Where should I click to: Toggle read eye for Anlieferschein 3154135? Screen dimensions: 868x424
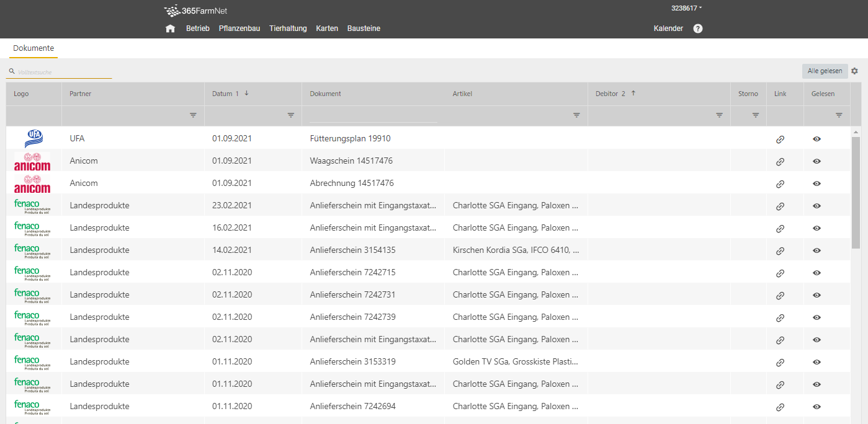tap(817, 250)
